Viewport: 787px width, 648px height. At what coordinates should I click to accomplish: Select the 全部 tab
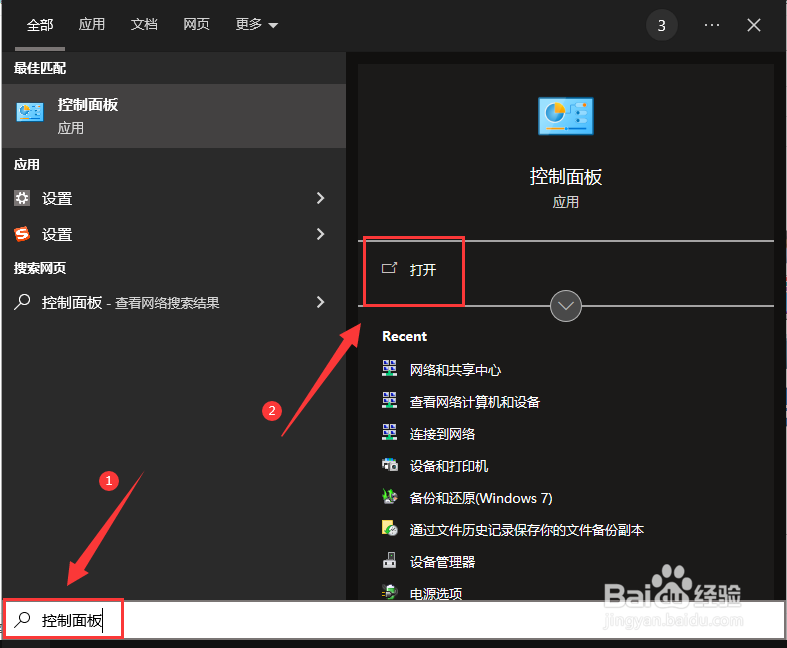tap(40, 25)
